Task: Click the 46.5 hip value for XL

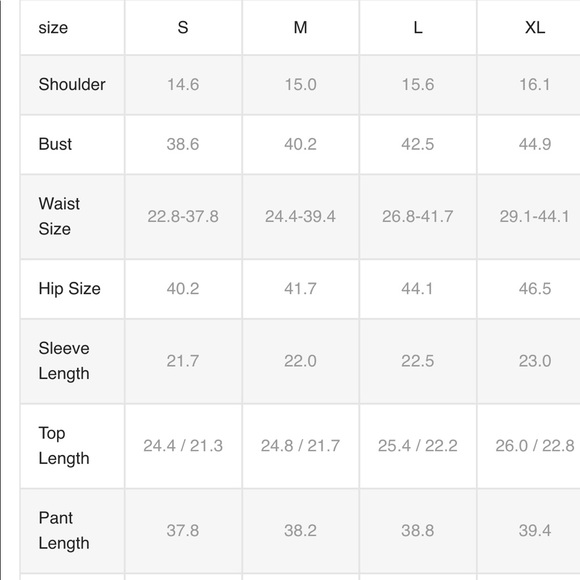Action: click(x=535, y=289)
